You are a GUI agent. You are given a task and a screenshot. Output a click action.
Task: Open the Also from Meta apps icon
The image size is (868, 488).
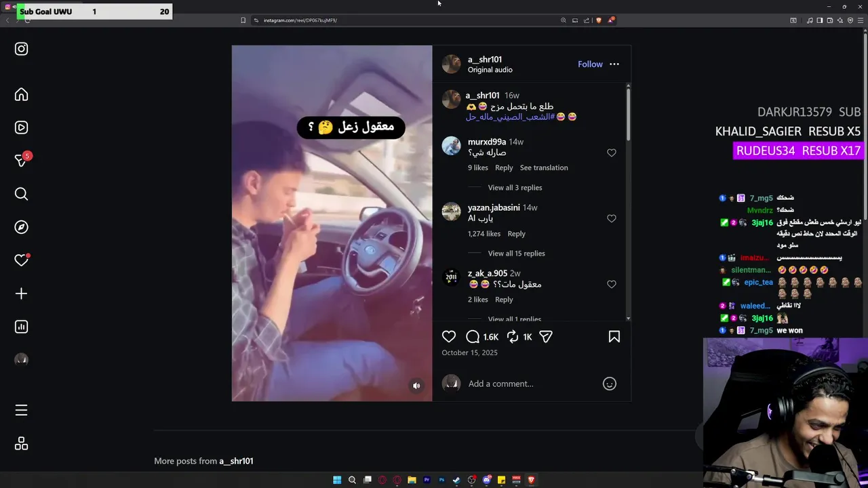pos(21,444)
